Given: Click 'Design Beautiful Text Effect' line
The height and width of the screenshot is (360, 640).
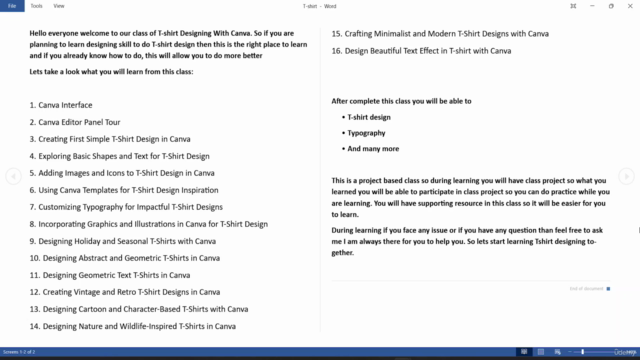Looking at the screenshot, I should pos(421,51).
